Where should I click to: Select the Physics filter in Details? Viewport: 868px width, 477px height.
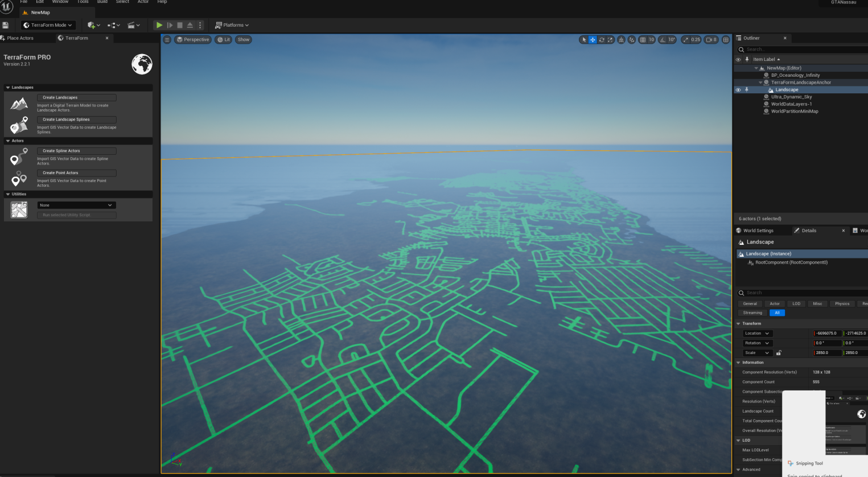click(x=842, y=304)
